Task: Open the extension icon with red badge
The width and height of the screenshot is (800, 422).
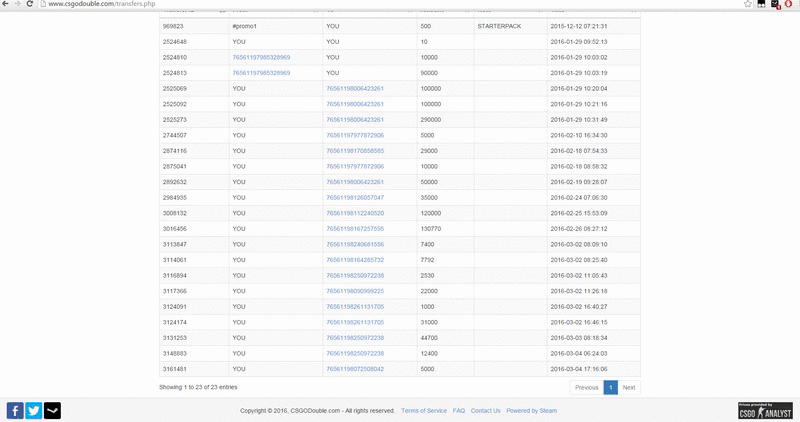Action: 776,4
